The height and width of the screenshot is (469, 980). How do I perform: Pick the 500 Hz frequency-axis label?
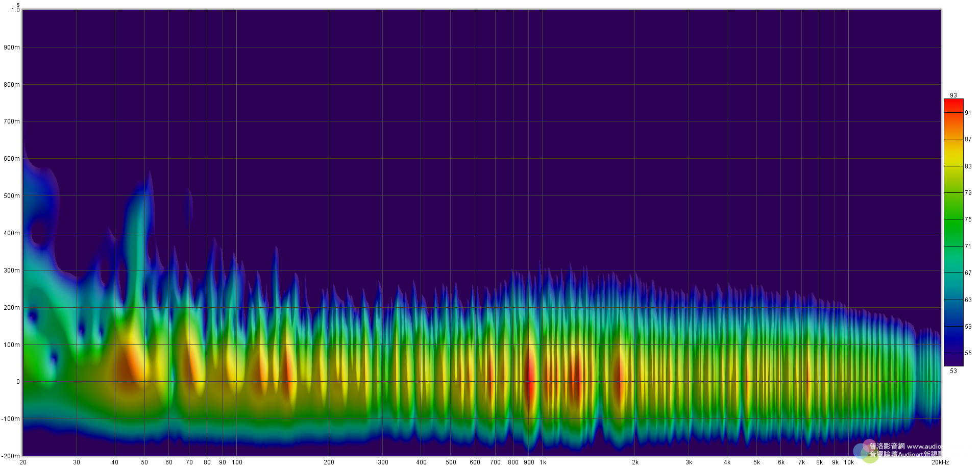[x=451, y=462]
